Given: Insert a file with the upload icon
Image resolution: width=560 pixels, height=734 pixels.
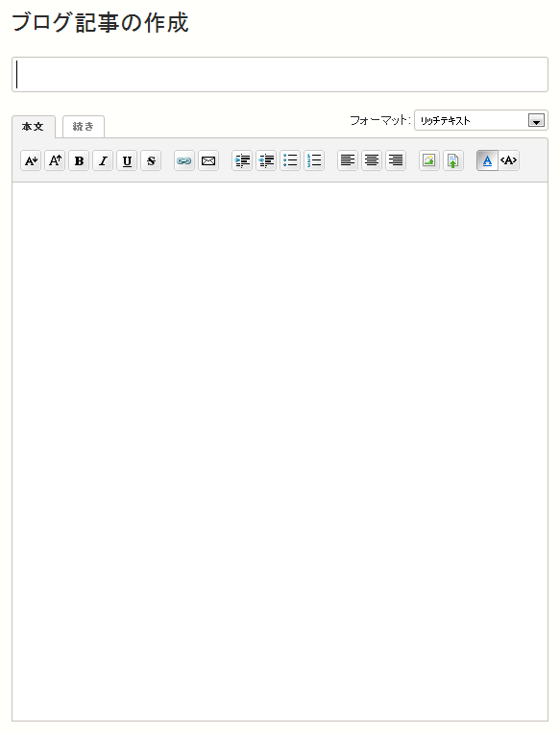Looking at the screenshot, I should [452, 160].
